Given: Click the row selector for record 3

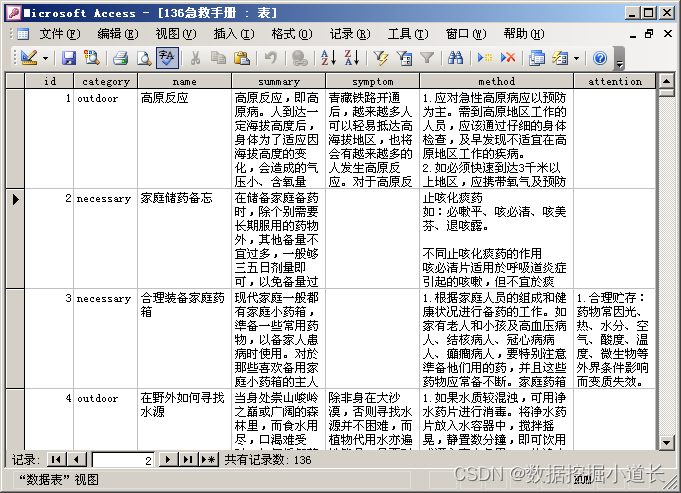Looking at the screenshot, I should tap(15, 338).
